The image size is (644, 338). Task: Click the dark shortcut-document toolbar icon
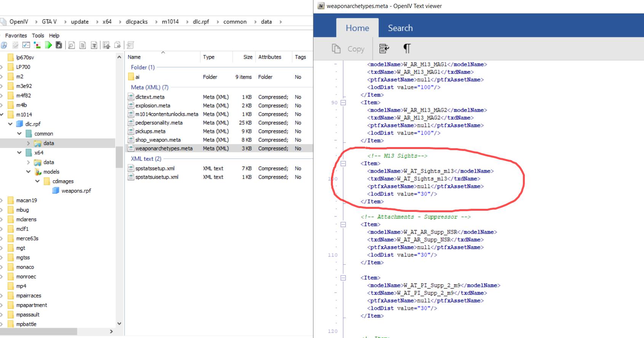pos(59,45)
